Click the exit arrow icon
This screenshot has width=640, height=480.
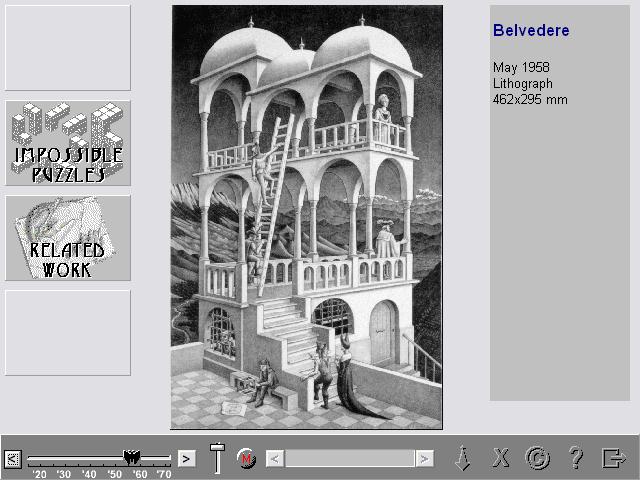coord(614,458)
